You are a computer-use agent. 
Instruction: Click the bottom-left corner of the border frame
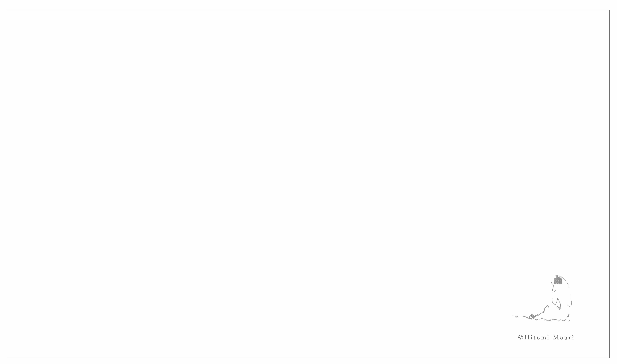point(7,358)
